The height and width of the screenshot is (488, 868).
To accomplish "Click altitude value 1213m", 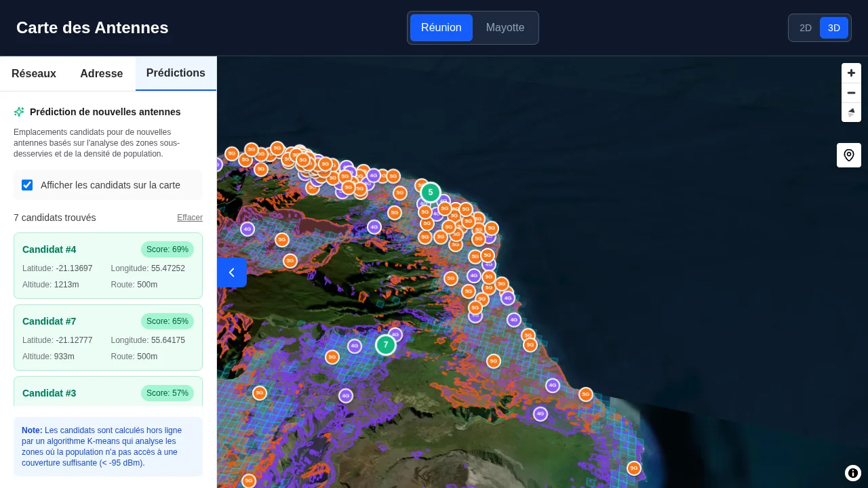I will click(x=66, y=285).
